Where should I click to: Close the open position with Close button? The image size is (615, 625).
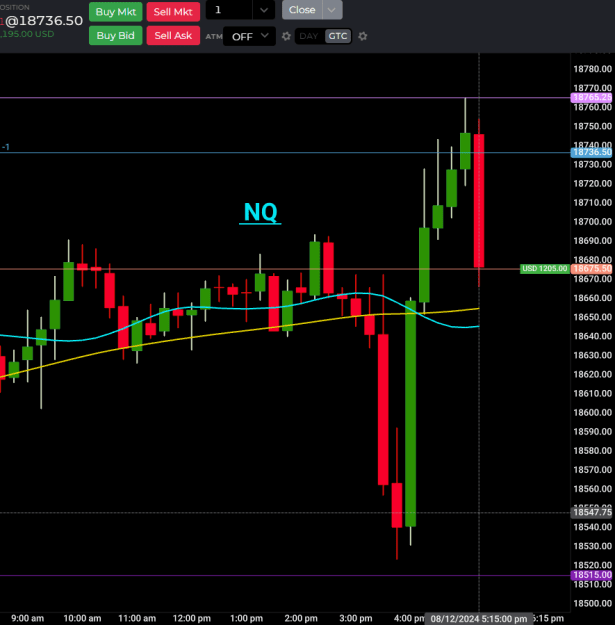pyautogui.click(x=302, y=10)
